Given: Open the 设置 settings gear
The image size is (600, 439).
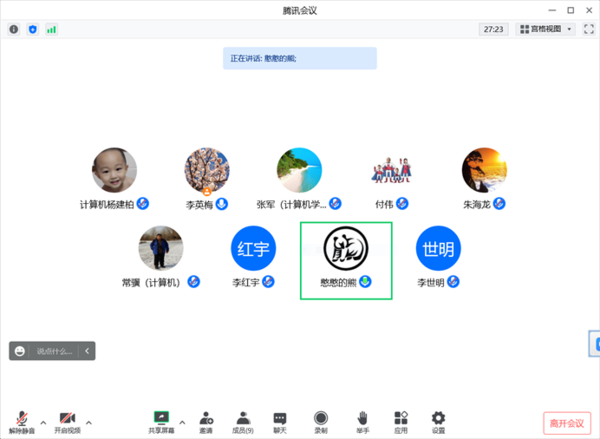Looking at the screenshot, I should pos(438,422).
